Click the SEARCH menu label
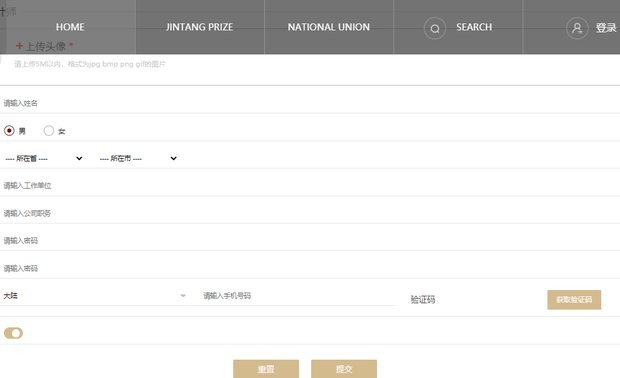620x378 pixels. pos(474,27)
